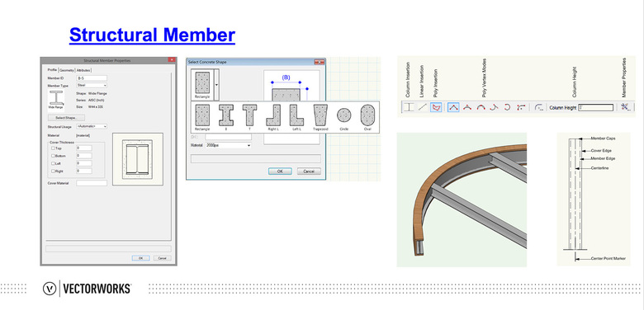Click the Column Height input field
Viewport: 644px width, 310px height.
(x=595, y=107)
